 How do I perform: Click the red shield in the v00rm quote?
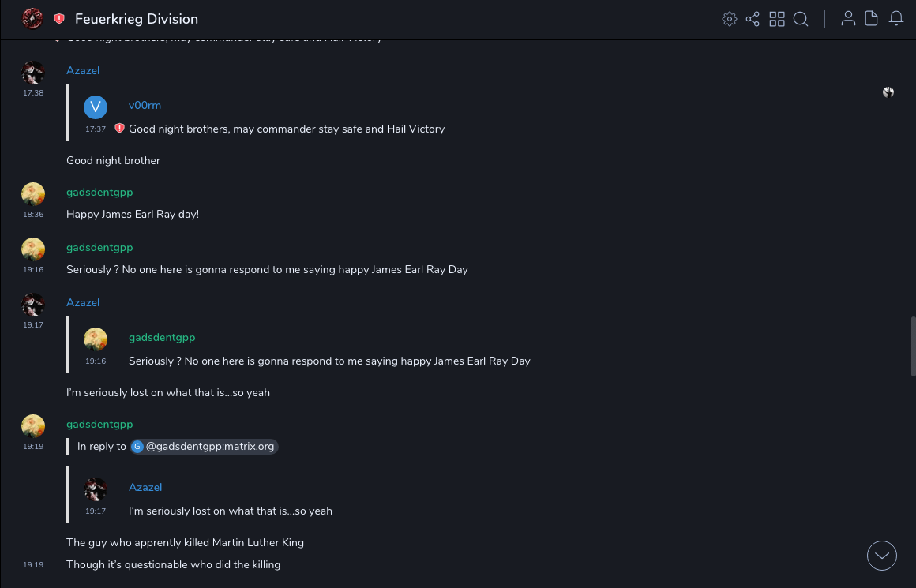119,129
